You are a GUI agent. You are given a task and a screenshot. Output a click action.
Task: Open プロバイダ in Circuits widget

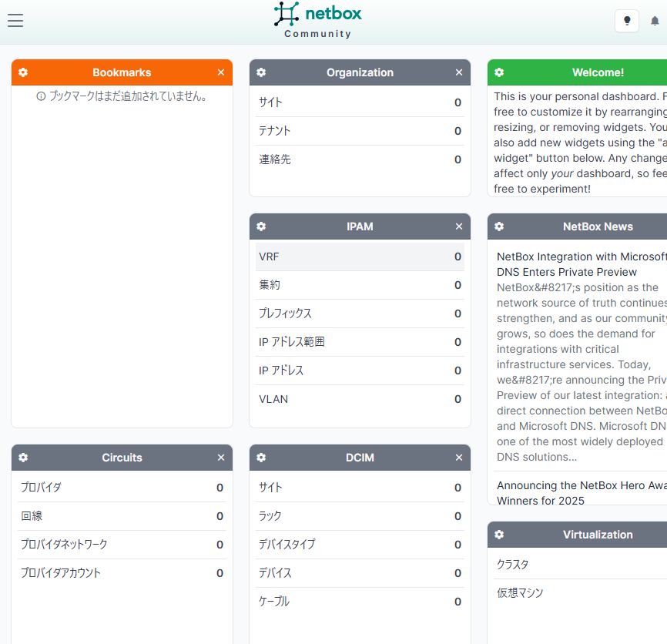click(122, 488)
